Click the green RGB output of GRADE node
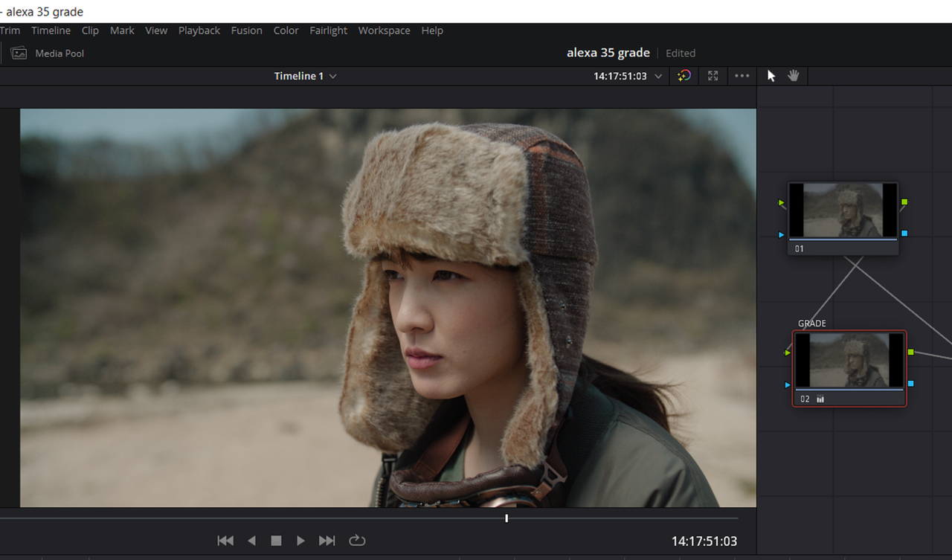 pos(910,352)
